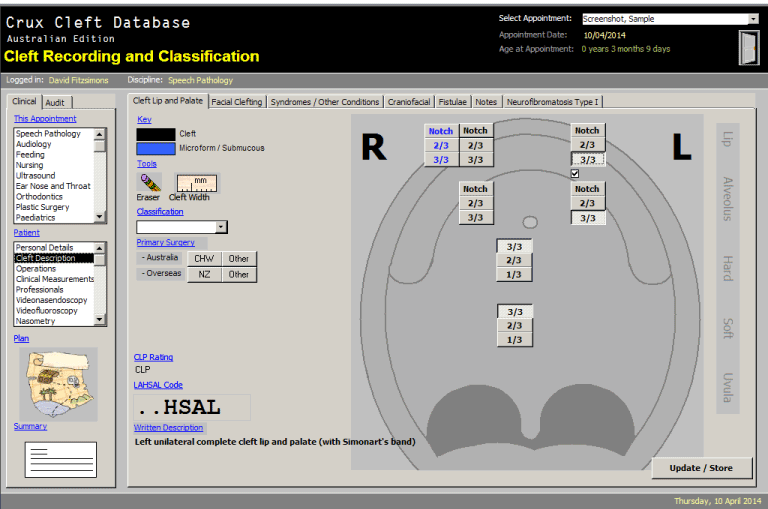Open the Audit tab

pos(56,102)
